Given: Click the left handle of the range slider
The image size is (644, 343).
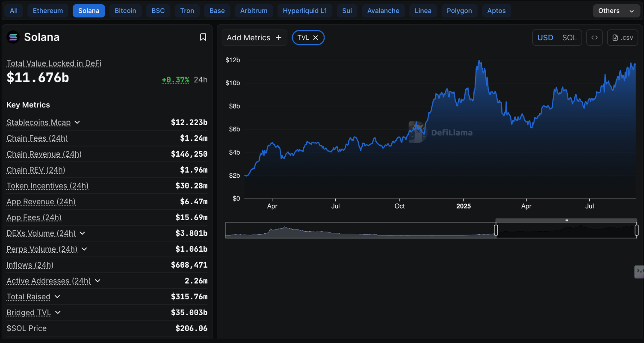Looking at the screenshot, I should [x=496, y=230].
